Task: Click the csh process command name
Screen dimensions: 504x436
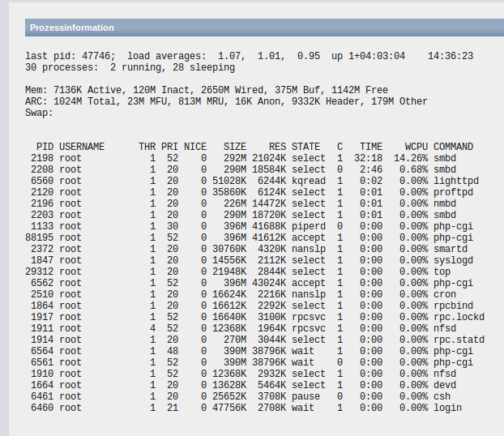Action: click(442, 396)
